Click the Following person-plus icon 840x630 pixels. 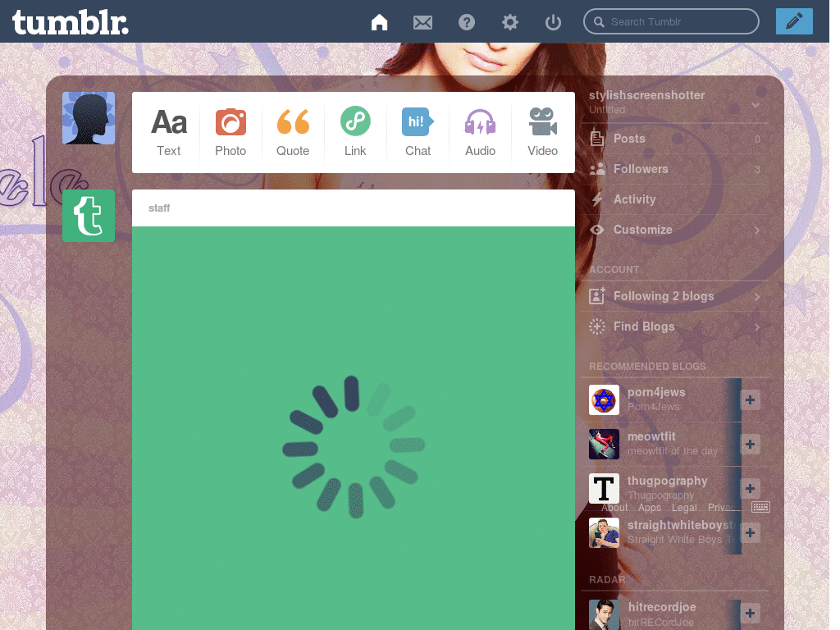(597, 295)
